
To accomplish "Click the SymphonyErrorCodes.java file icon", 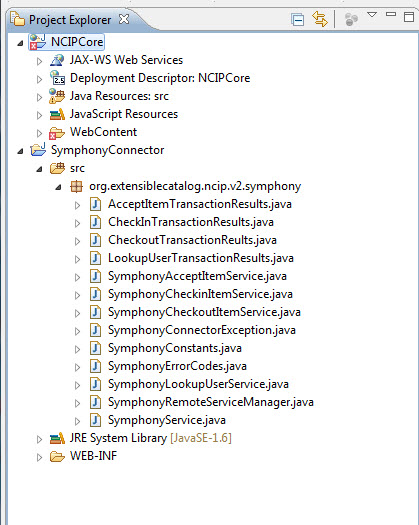I will click(x=95, y=366).
